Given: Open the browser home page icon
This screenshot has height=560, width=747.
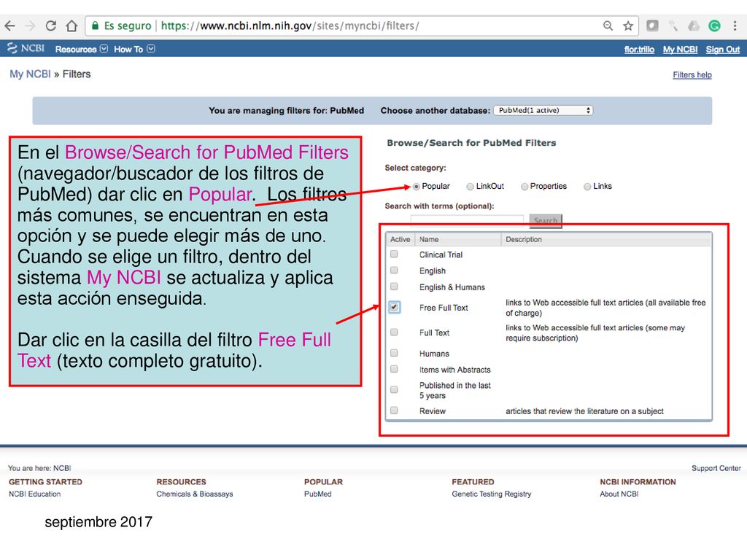Looking at the screenshot, I should click(71, 26).
